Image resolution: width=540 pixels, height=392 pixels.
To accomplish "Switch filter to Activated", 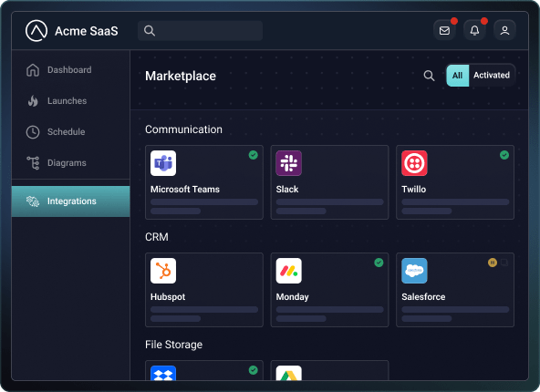I will [492, 76].
